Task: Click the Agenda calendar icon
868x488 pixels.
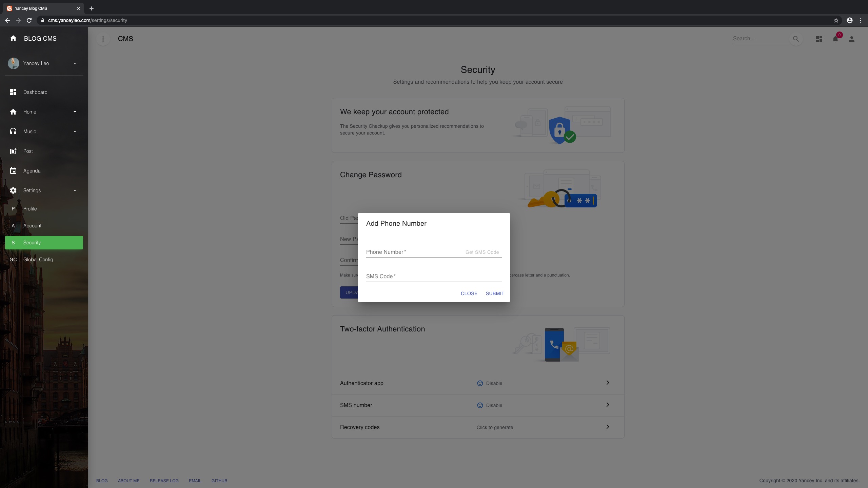Action: (x=13, y=171)
